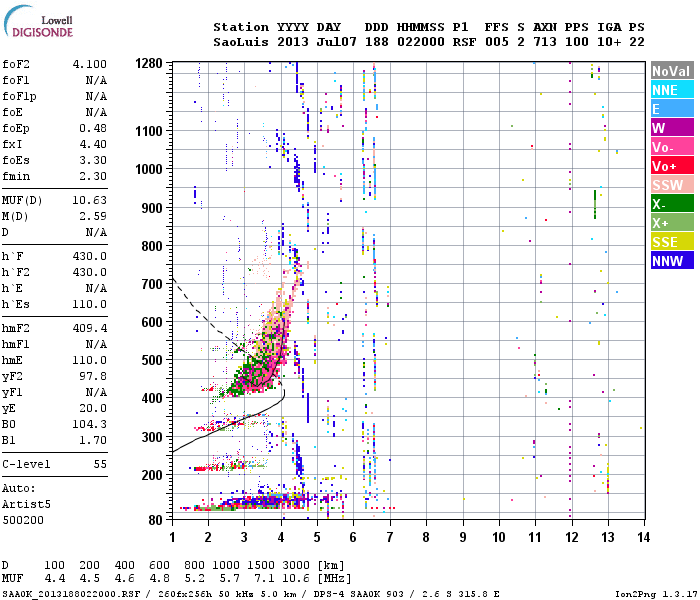Click the 1280 km top axis label

point(149,63)
